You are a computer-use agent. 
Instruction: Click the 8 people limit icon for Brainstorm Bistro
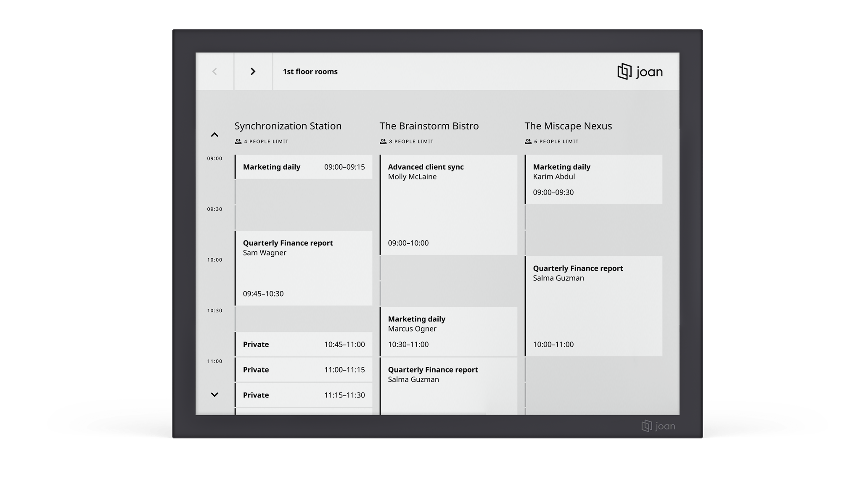[x=383, y=142]
